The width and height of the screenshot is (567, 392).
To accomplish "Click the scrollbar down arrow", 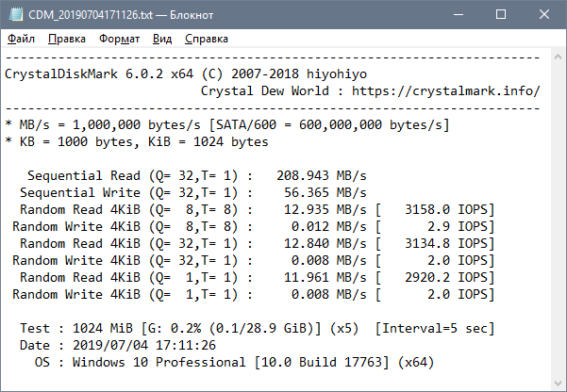I will tap(558, 383).
